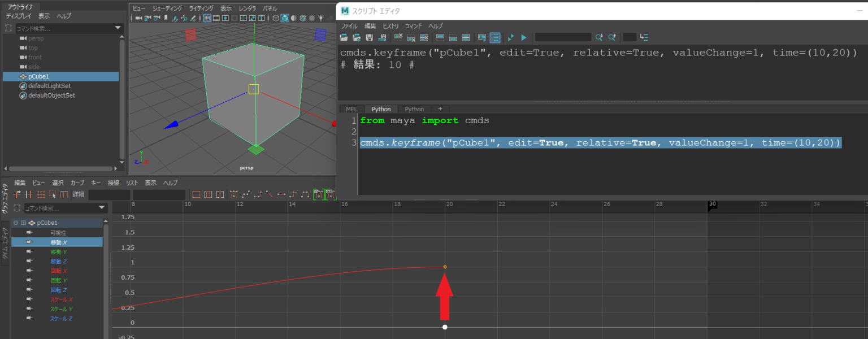Select the Insert Keys tool in Graph Editor toolbar
The width and height of the screenshot is (868, 339).
point(28,194)
